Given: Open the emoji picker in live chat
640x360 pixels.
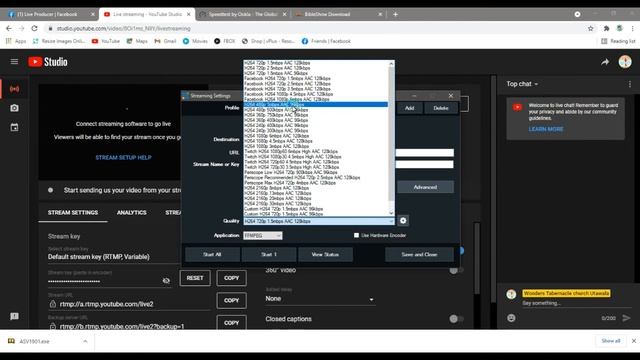Looking at the screenshot, I should click(x=511, y=318).
